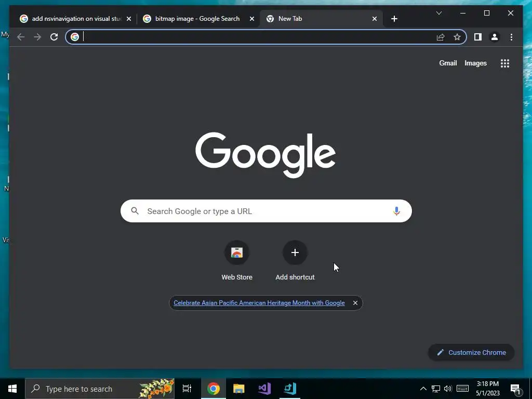The image size is (532, 399).
Task: Click the Google icon in the address bar
Action: point(75,37)
